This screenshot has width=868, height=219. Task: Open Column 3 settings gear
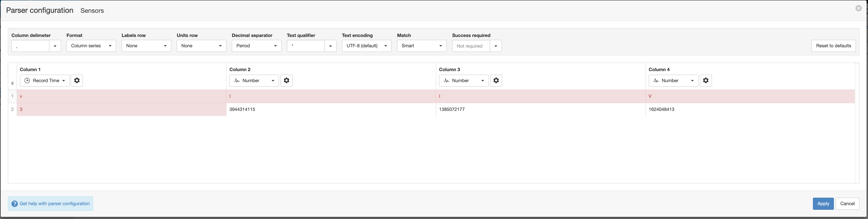(x=496, y=81)
